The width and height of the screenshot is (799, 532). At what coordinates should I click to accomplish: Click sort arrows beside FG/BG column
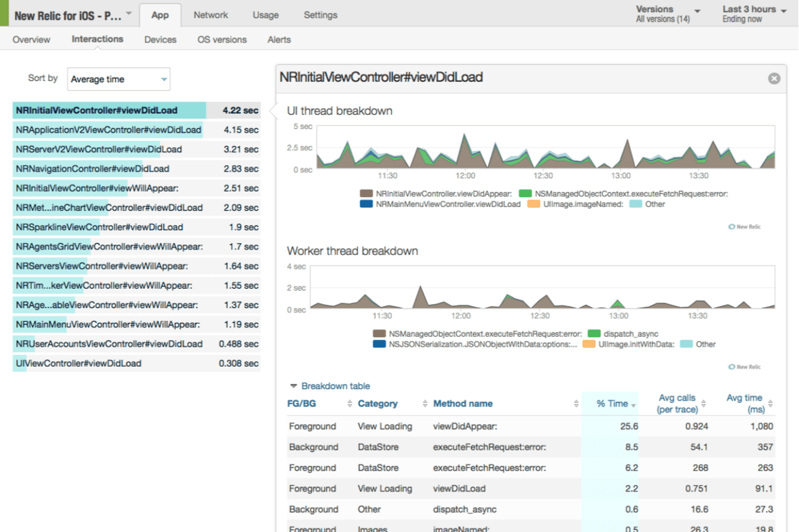coord(349,404)
